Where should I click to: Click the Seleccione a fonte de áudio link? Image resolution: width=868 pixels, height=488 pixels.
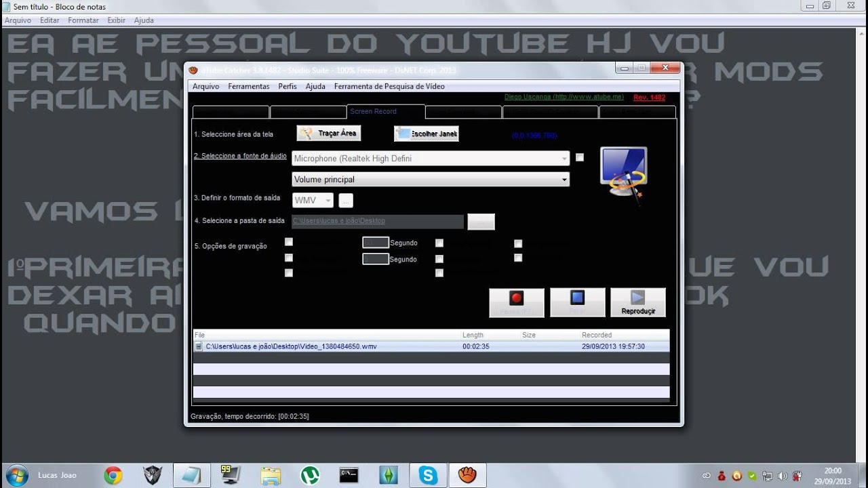(x=240, y=156)
